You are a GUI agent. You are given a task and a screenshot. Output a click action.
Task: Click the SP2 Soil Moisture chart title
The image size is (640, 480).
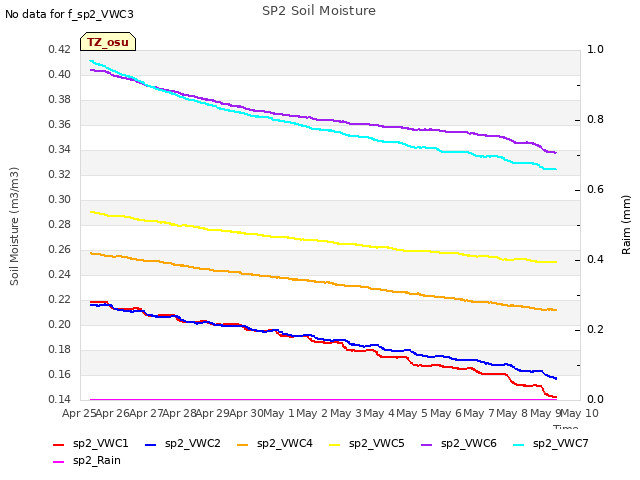point(319,11)
